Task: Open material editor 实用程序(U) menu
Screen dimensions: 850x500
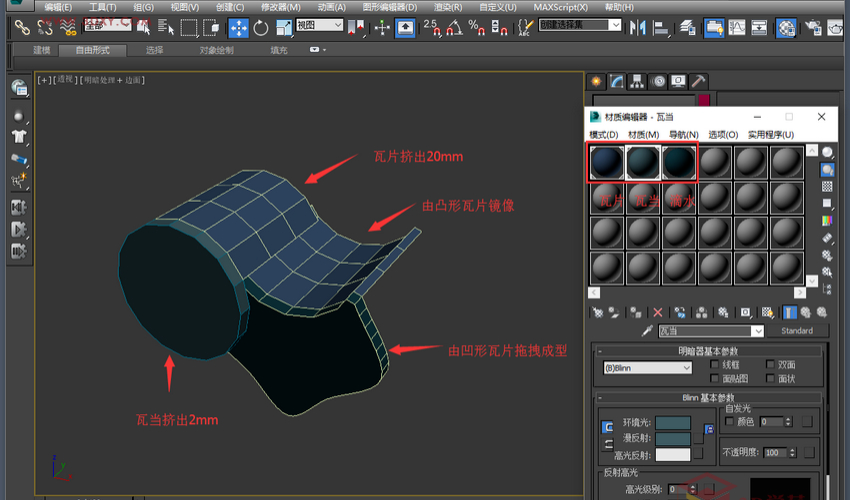Action: coord(771,134)
